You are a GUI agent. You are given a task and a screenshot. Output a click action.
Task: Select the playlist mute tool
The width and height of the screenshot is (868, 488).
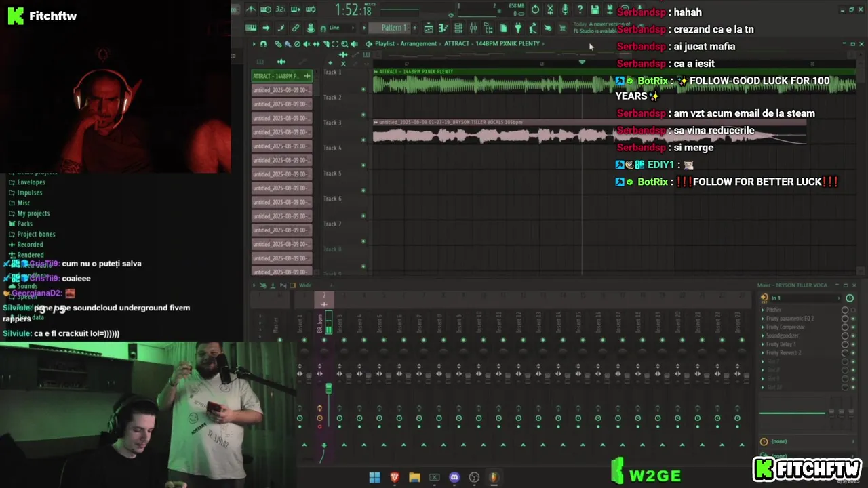307,44
